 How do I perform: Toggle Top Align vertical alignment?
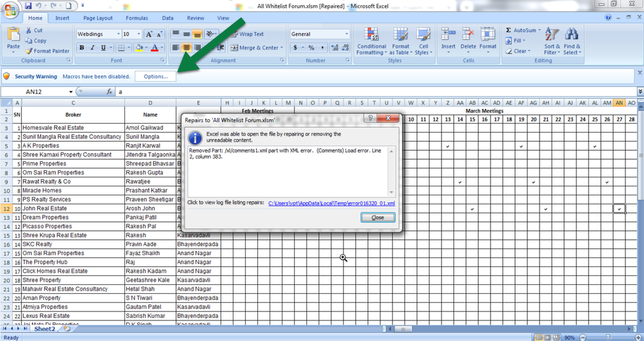pos(176,34)
